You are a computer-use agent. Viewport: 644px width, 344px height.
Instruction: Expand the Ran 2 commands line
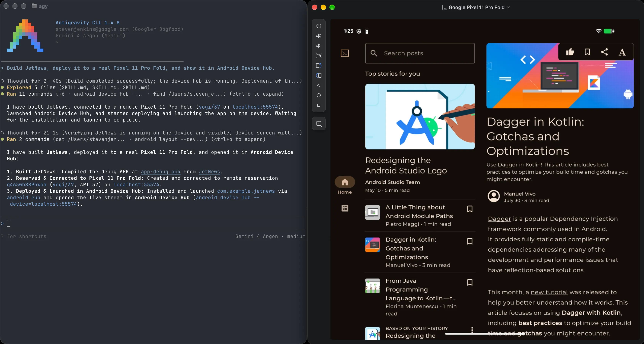(x=133, y=139)
